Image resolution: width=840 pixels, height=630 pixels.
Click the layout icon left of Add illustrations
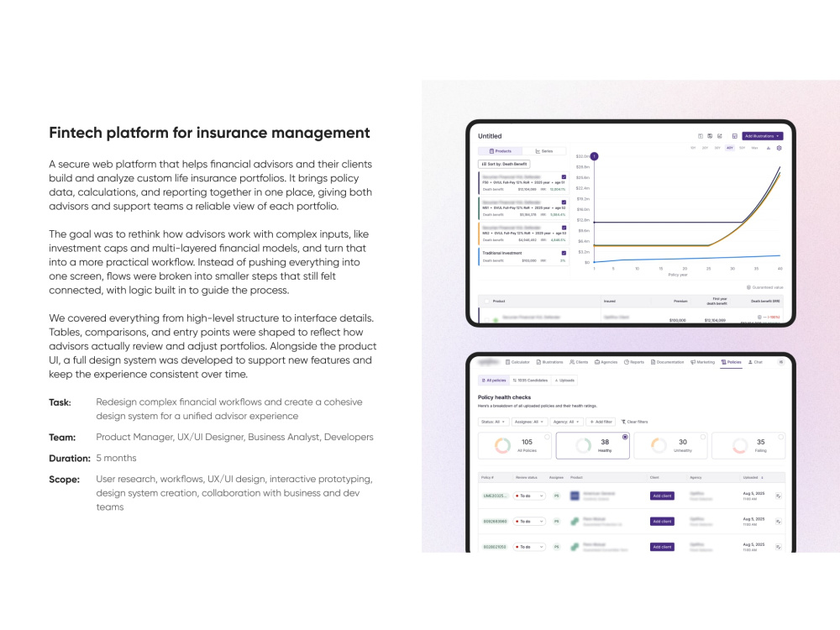pyautogui.click(x=734, y=136)
